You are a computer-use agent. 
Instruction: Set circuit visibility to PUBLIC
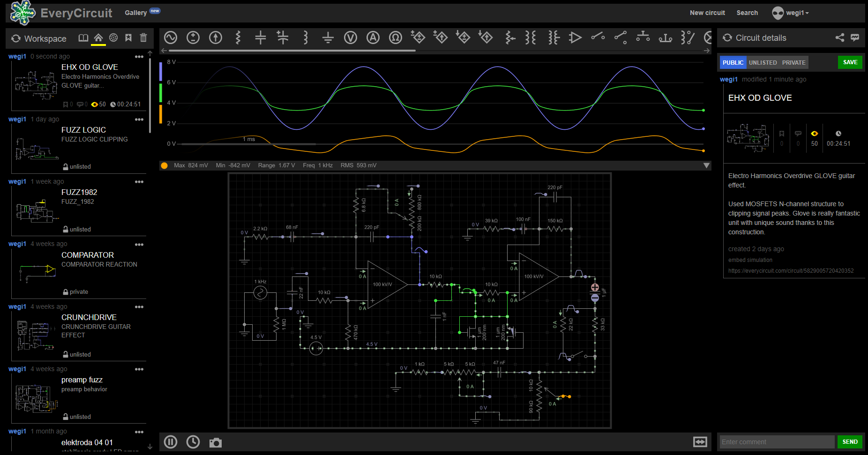point(733,62)
